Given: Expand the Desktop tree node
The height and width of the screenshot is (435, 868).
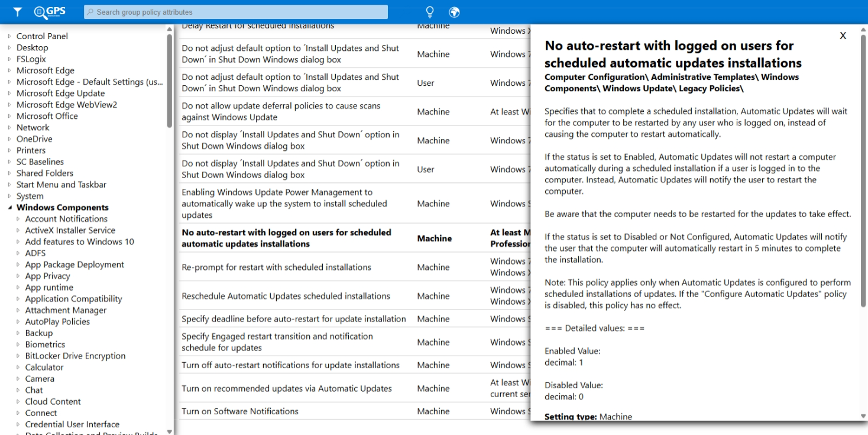Looking at the screenshot, I should pyautogui.click(x=9, y=48).
